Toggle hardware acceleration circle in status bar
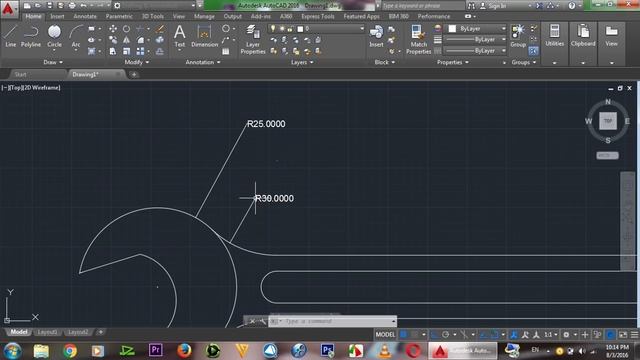640x360 pixels. click(x=610, y=335)
